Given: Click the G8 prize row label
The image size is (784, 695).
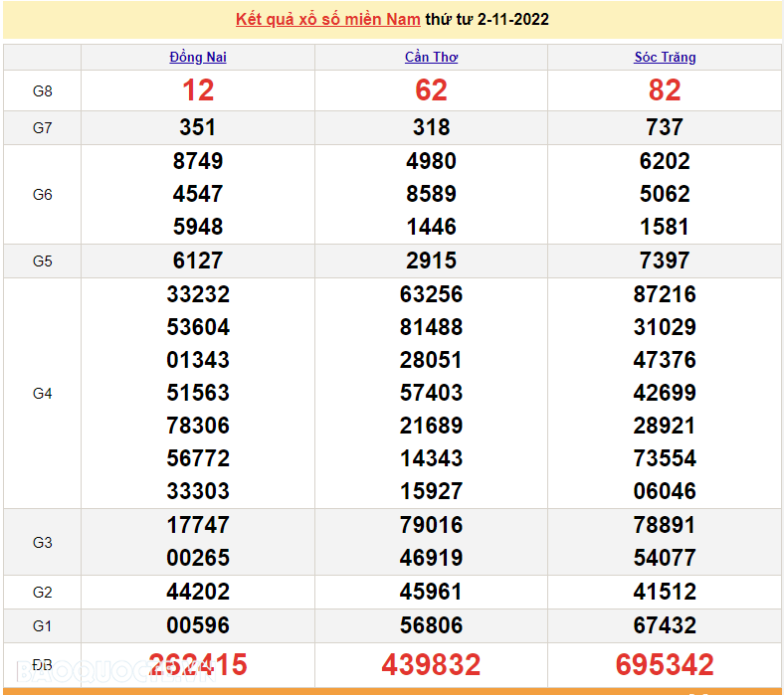Looking at the screenshot, I should (42, 91).
